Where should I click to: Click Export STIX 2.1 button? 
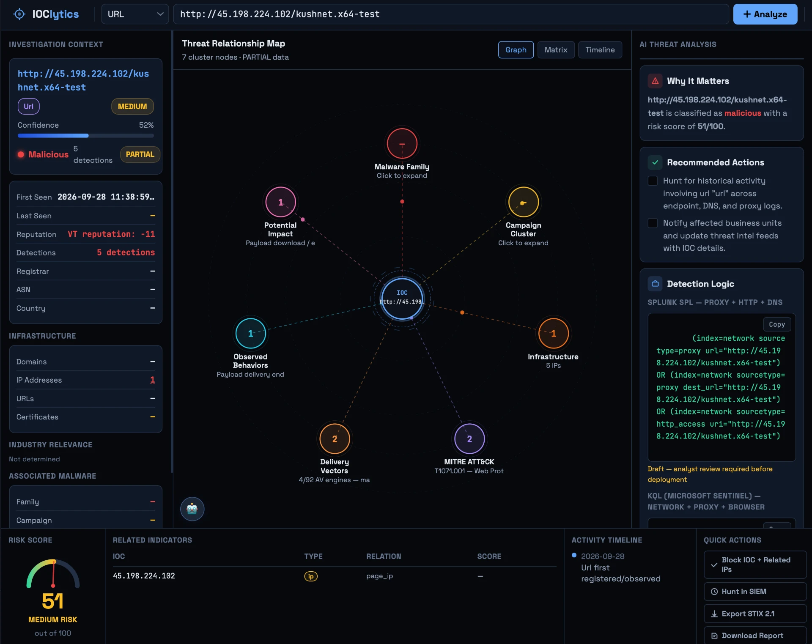(755, 614)
